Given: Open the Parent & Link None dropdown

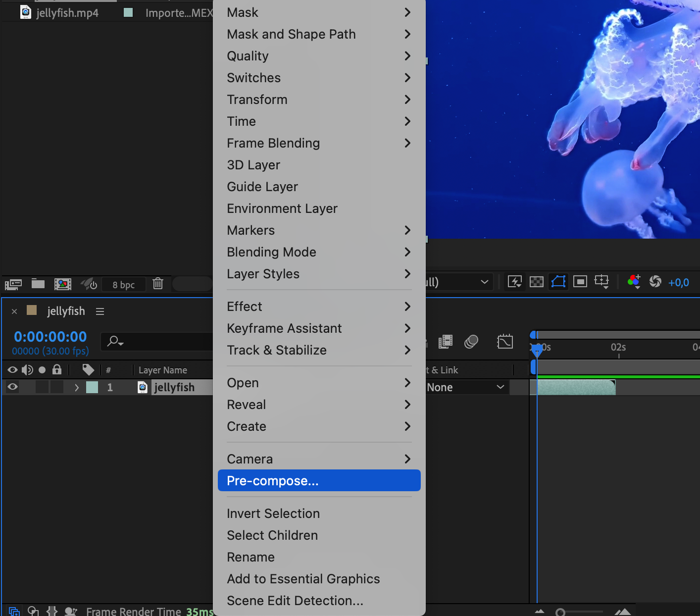Looking at the screenshot, I should 465,387.
